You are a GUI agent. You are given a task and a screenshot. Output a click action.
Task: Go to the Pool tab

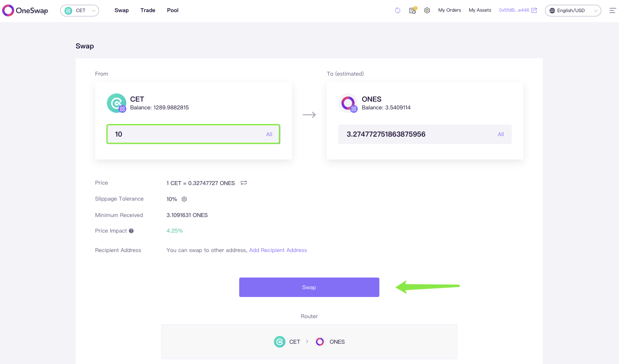[x=173, y=10]
